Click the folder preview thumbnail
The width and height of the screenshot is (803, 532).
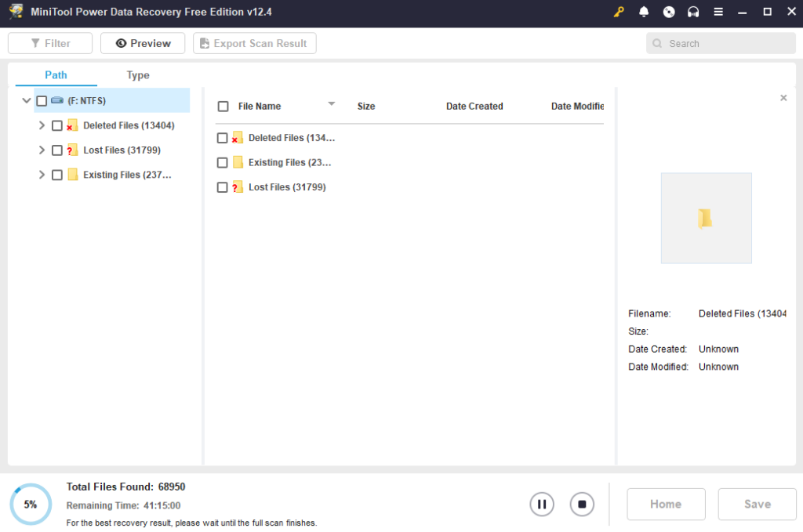(707, 218)
